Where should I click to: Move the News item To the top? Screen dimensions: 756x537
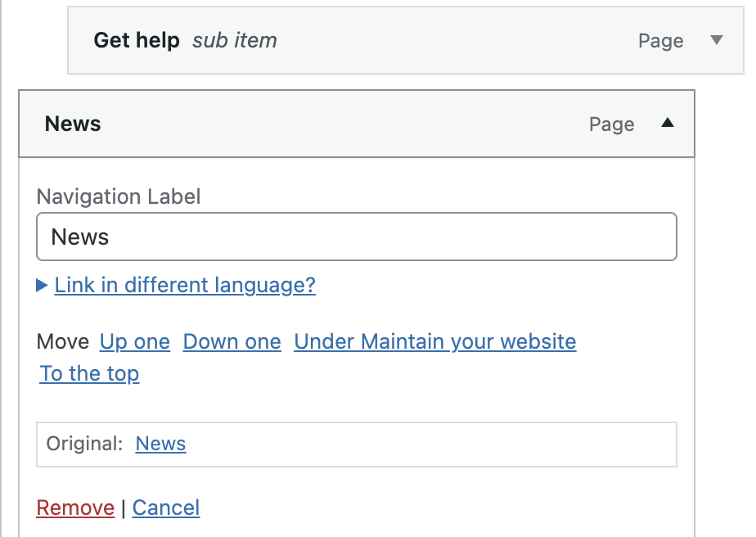tap(90, 373)
